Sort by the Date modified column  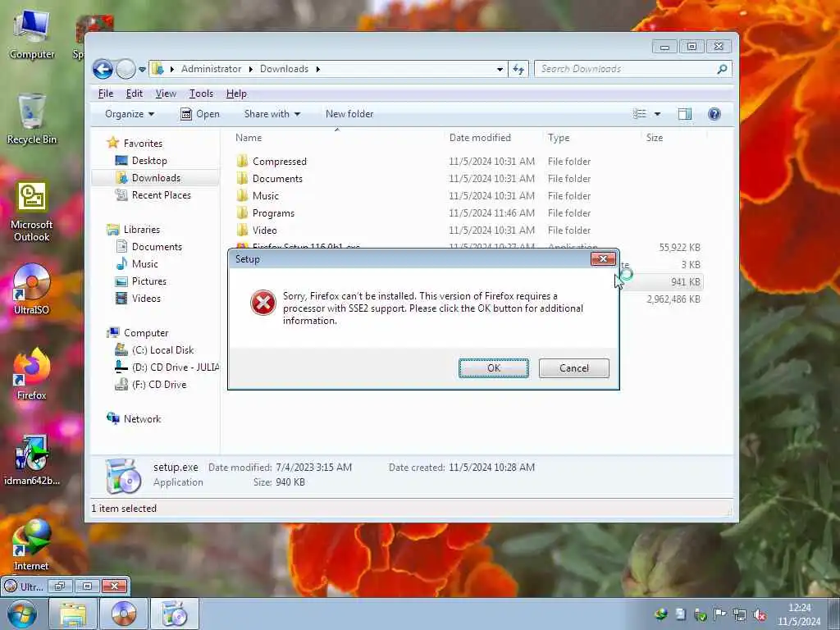pos(480,138)
